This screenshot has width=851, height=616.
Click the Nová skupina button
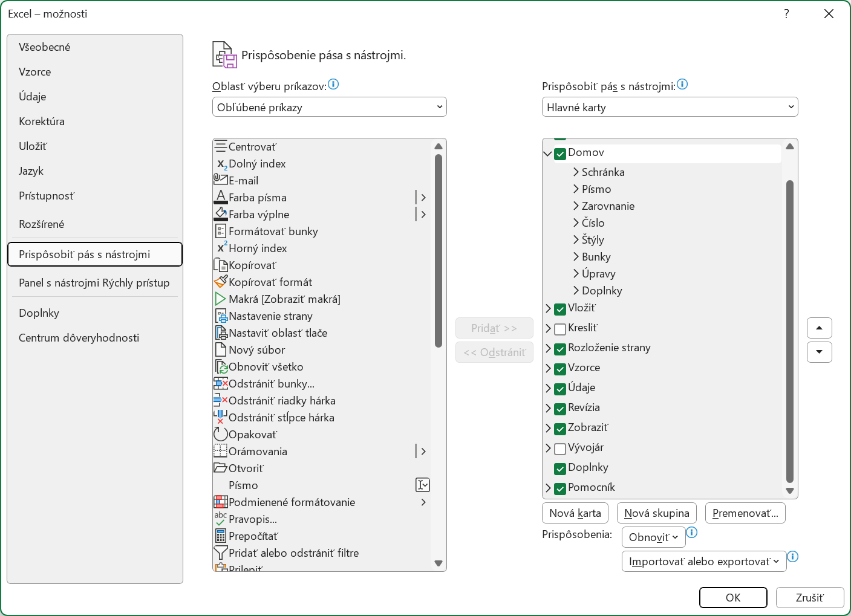pos(657,513)
